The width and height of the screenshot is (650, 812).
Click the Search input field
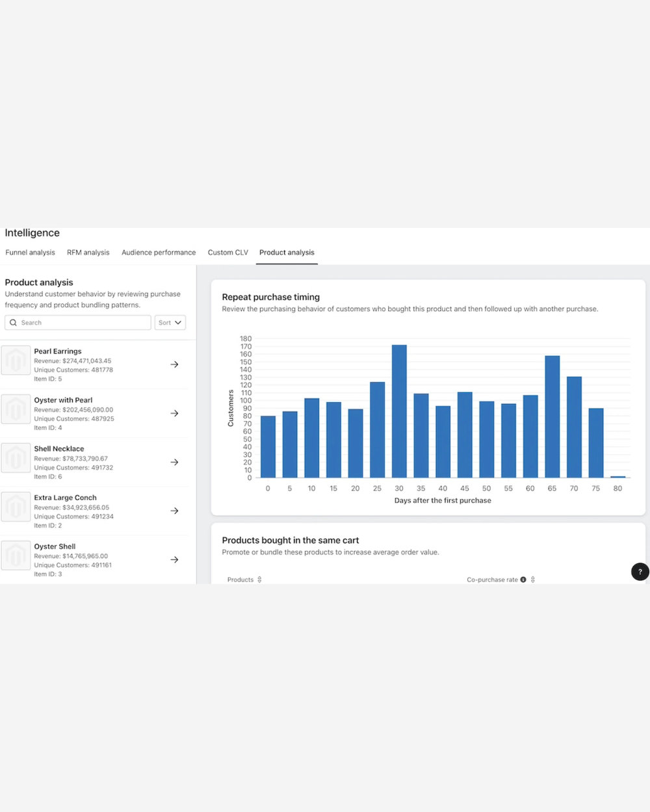click(x=77, y=322)
